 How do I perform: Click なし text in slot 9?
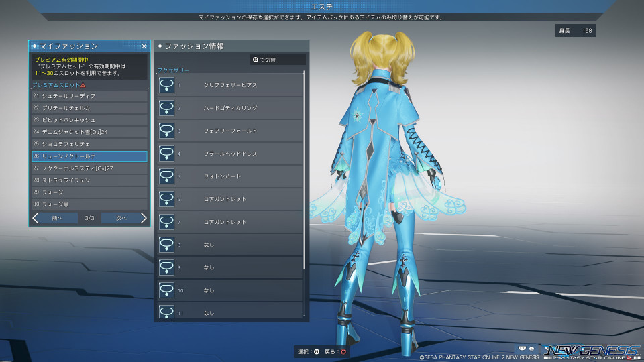(209, 267)
